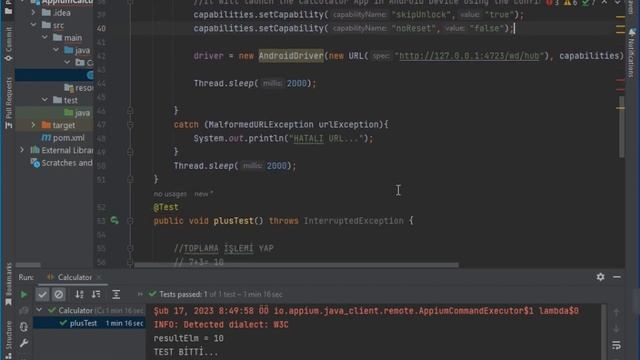
Task: Open the Commit tool window
Action: [x=8, y=44]
